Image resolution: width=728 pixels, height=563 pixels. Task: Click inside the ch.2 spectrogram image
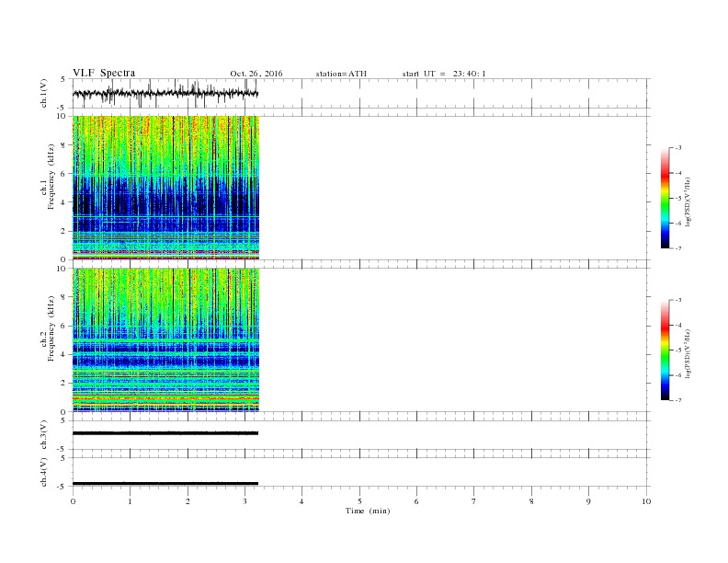coord(165,340)
